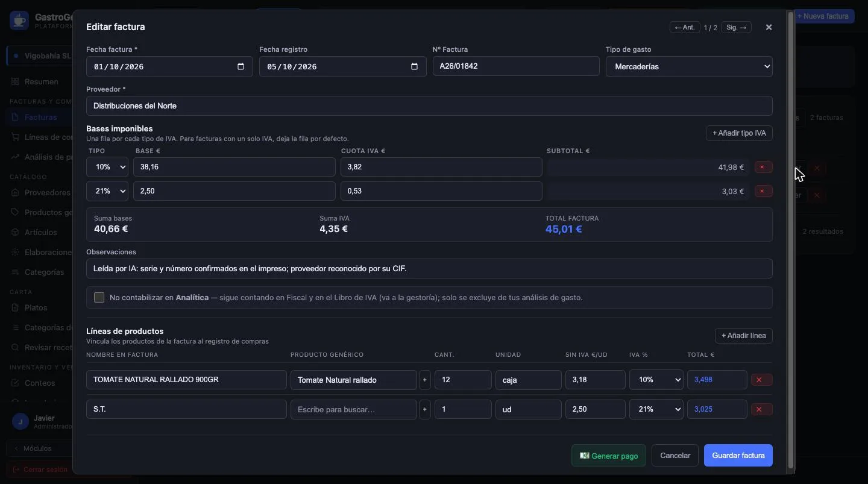Open the Fecha registro calendar picker
868x484 pixels.
414,66
